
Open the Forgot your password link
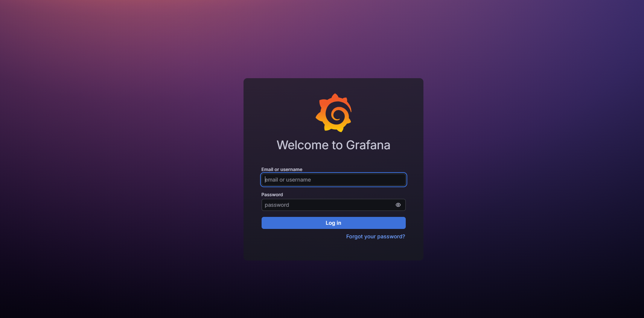(x=376, y=236)
